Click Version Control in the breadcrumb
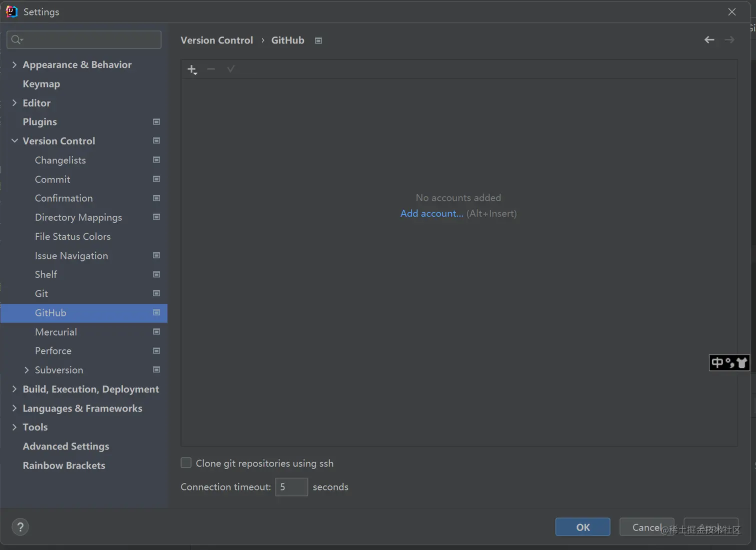756x550 pixels. pos(217,40)
